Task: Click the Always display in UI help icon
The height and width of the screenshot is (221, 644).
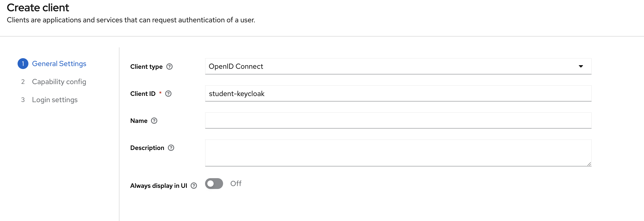Action: pos(194,185)
